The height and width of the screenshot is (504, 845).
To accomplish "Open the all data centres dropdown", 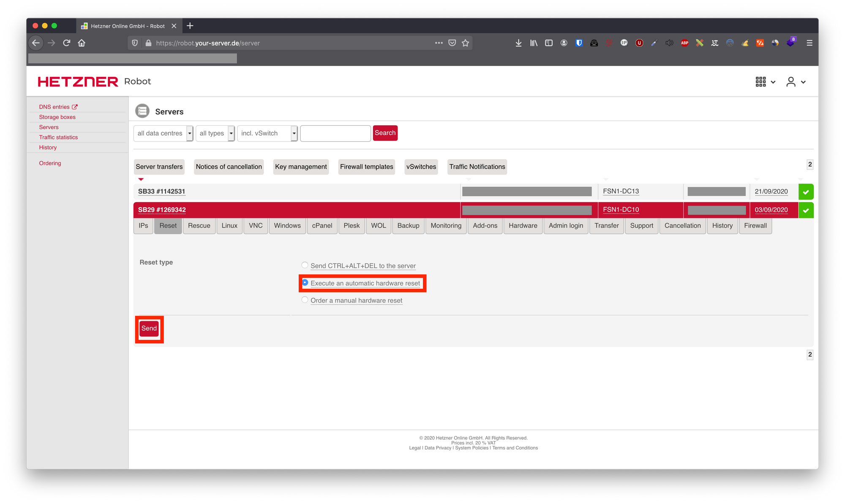I will tap(164, 133).
